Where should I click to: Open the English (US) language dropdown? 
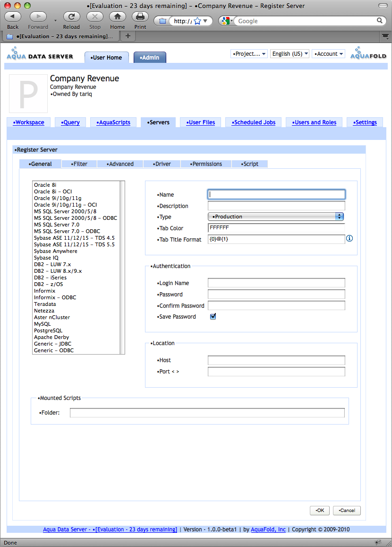(x=290, y=54)
